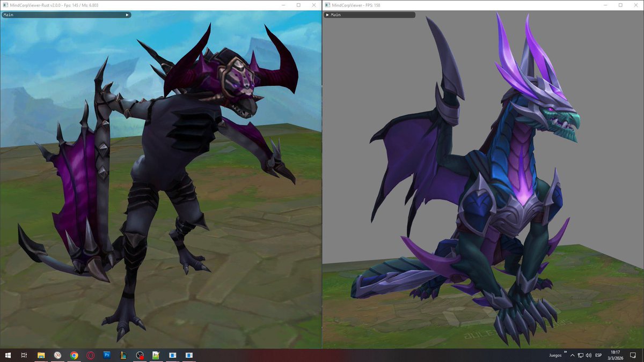Open File Explorer from the taskbar
This screenshot has height=362, width=644.
(41, 355)
